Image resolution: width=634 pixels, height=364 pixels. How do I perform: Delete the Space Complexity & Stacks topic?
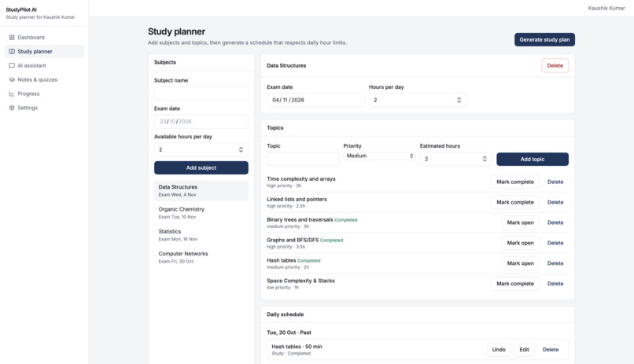(x=555, y=284)
